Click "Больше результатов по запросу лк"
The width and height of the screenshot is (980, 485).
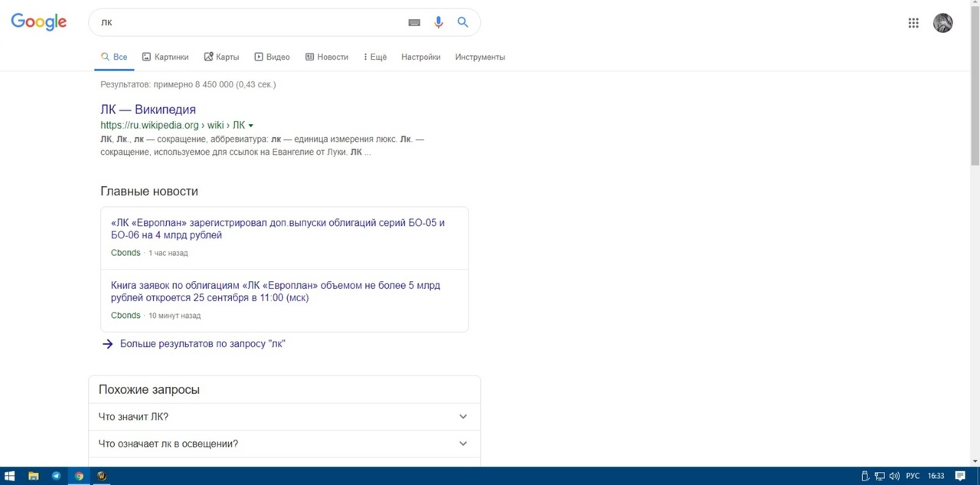[202, 344]
